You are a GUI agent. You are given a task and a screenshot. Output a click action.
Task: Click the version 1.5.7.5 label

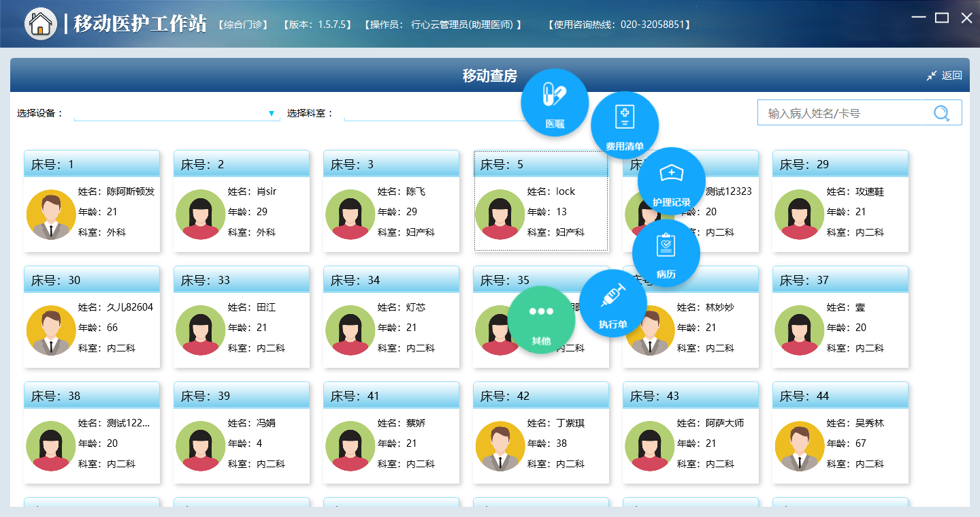(317, 25)
